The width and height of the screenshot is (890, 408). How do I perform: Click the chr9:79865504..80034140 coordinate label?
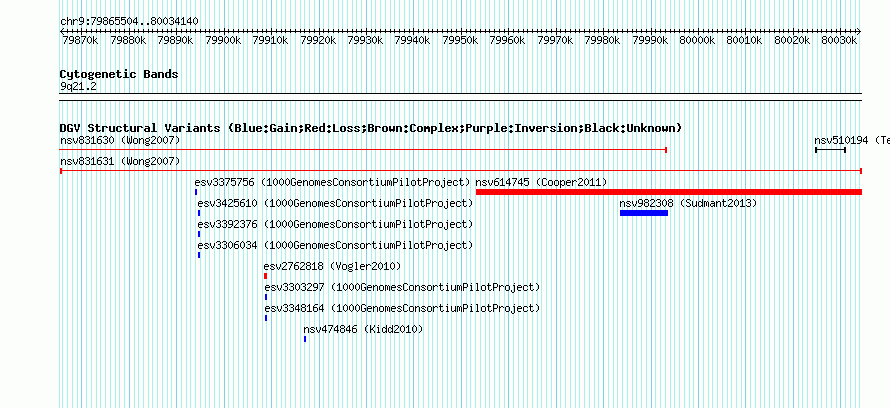click(x=129, y=22)
